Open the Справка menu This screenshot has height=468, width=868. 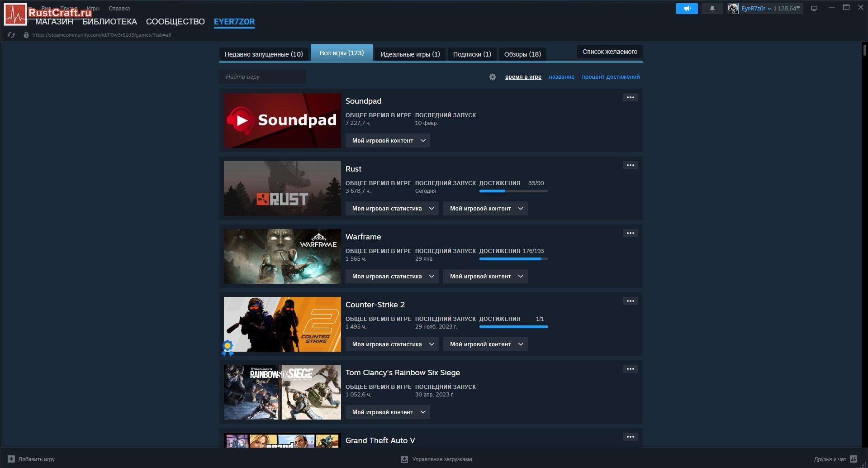point(119,9)
